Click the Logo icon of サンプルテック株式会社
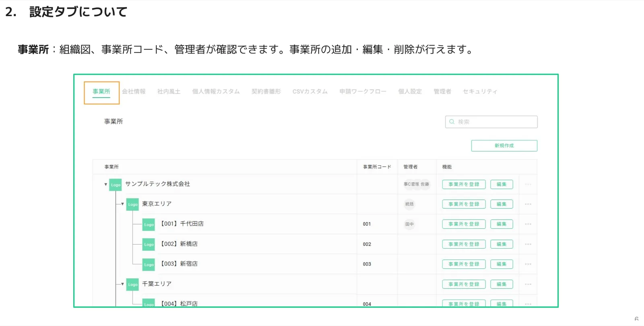This screenshot has height=326, width=644. [116, 185]
